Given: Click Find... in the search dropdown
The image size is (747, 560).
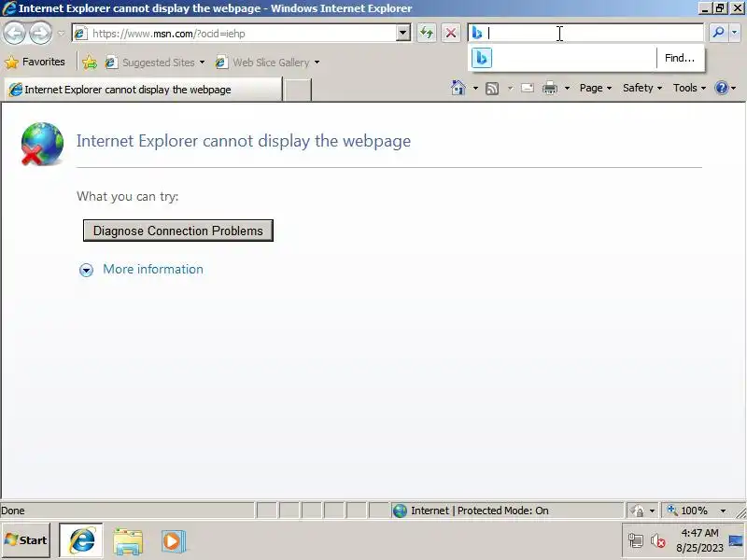Looking at the screenshot, I should 680,58.
